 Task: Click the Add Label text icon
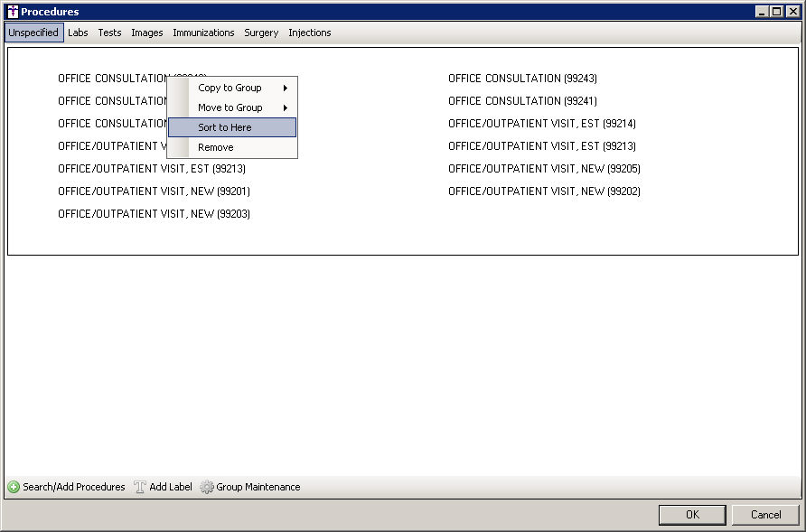(x=140, y=487)
